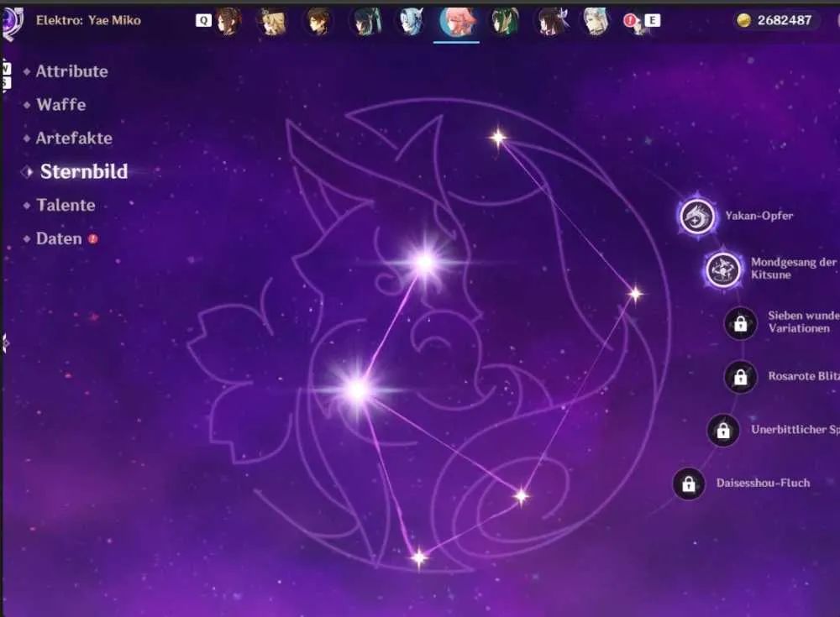840x617 pixels.
Task: Click the lock icon next to Rosarote Blitz
Action: [740, 377]
